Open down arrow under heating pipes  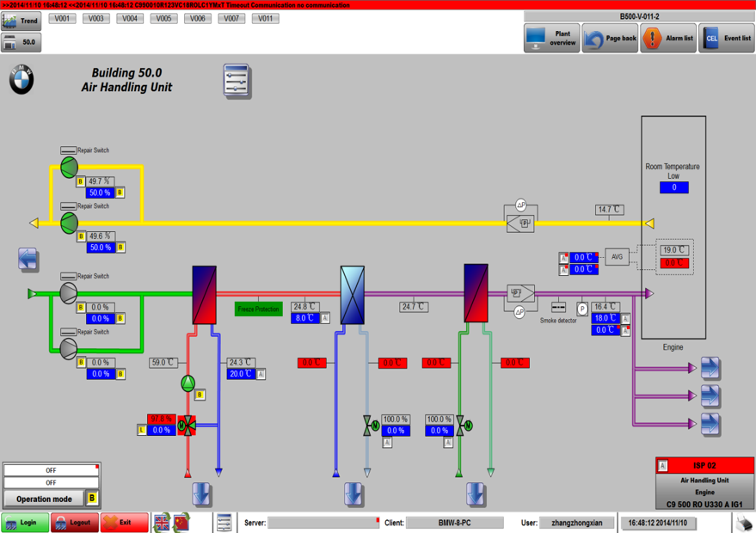coord(201,494)
